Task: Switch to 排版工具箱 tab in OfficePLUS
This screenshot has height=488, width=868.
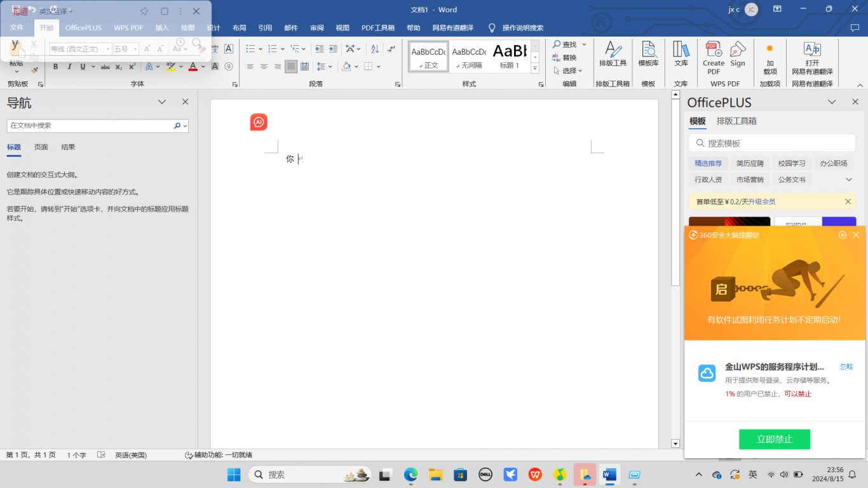Action: tap(736, 121)
